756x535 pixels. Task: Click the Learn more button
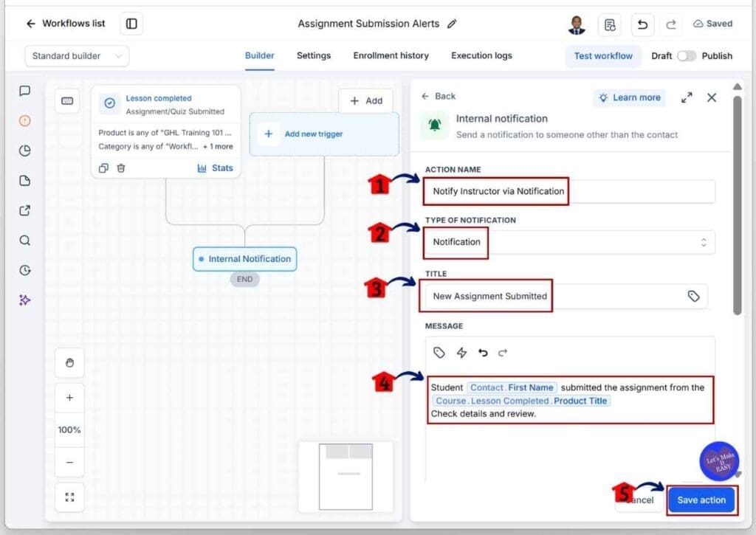tap(630, 97)
